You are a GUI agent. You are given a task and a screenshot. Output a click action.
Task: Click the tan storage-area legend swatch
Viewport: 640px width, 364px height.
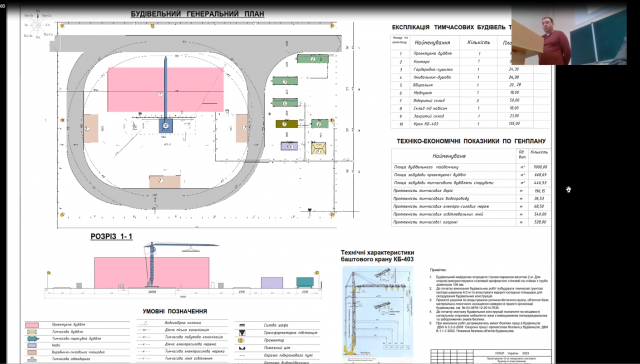32,352
